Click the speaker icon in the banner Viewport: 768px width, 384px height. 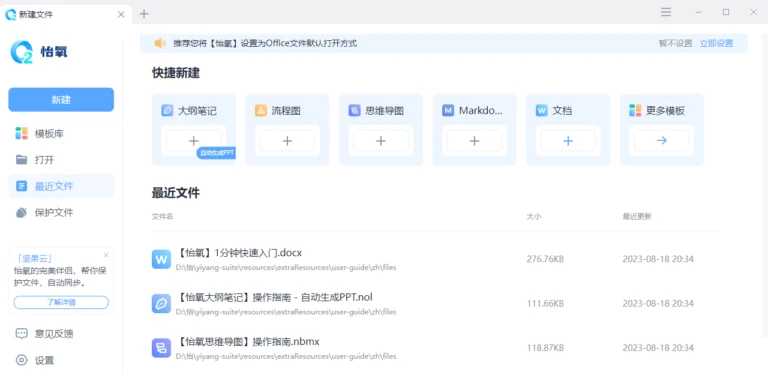[x=160, y=43]
